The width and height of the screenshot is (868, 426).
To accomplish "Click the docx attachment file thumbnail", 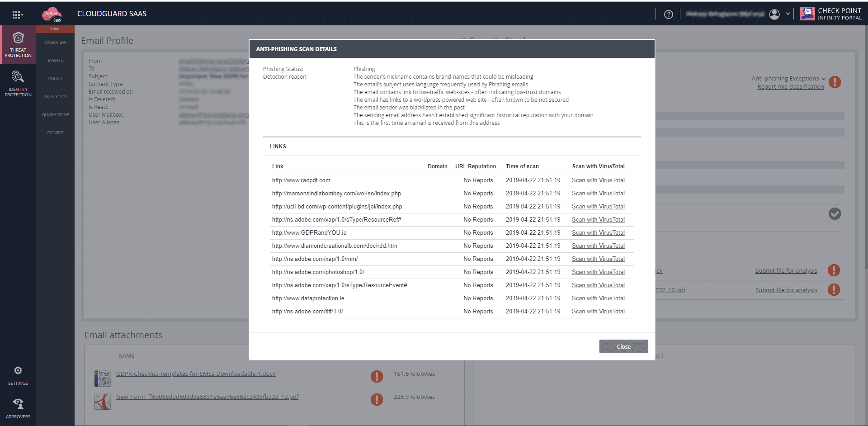I will [102, 379].
